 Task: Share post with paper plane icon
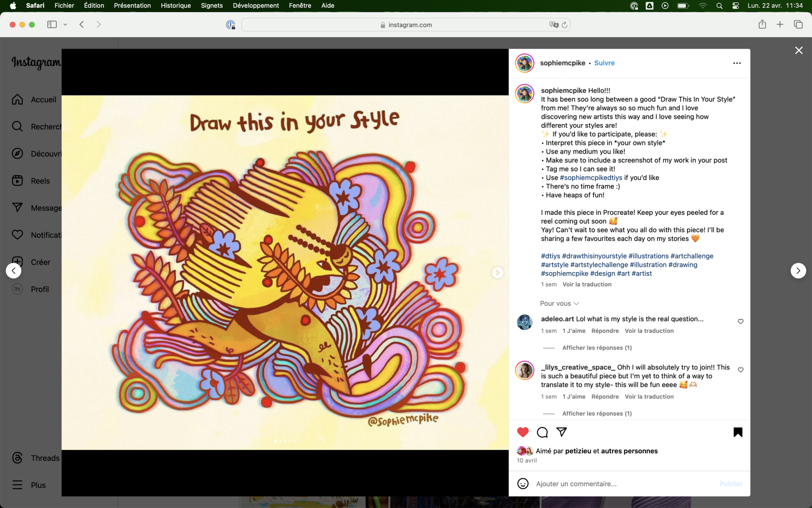click(561, 432)
